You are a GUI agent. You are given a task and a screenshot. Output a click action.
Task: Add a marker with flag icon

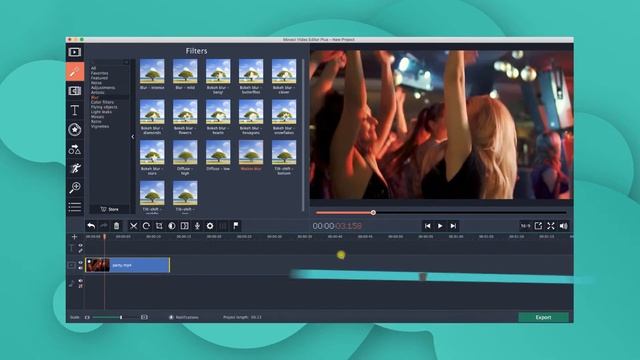[236, 226]
